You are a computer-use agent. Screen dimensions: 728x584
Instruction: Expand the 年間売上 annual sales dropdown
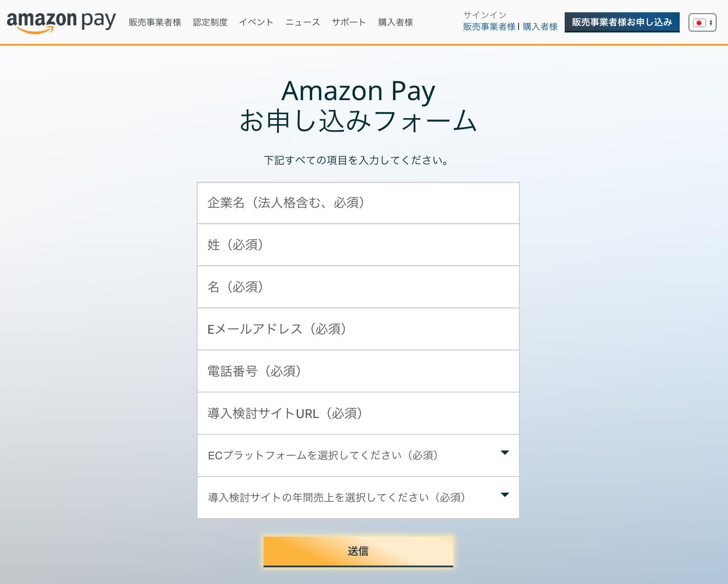click(x=358, y=497)
